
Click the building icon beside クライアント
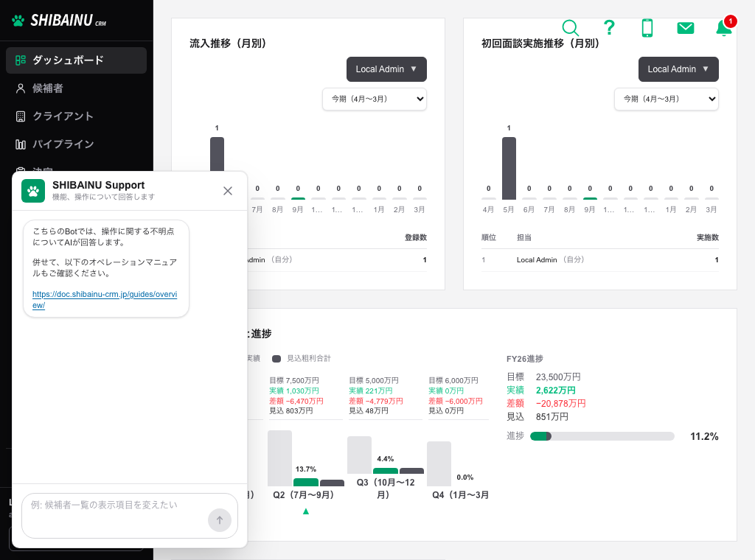pos(20,116)
